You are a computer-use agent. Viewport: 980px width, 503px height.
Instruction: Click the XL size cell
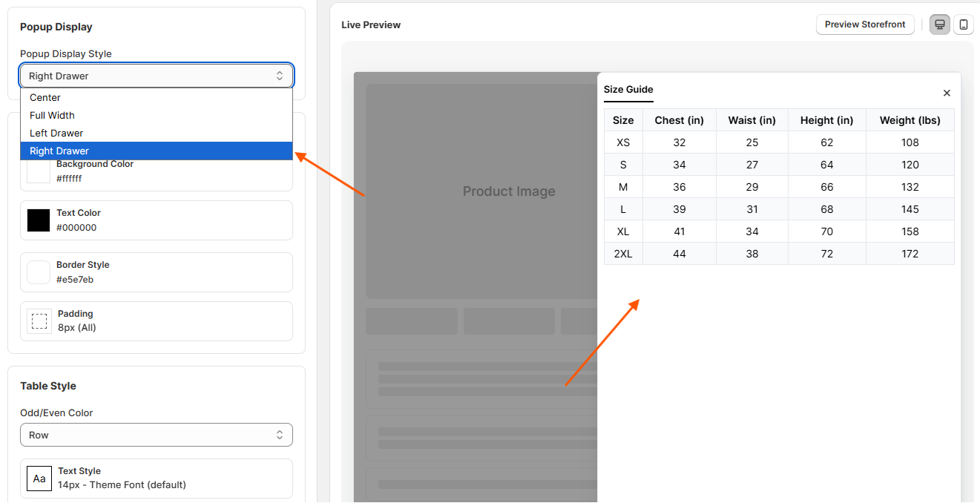pyautogui.click(x=623, y=231)
